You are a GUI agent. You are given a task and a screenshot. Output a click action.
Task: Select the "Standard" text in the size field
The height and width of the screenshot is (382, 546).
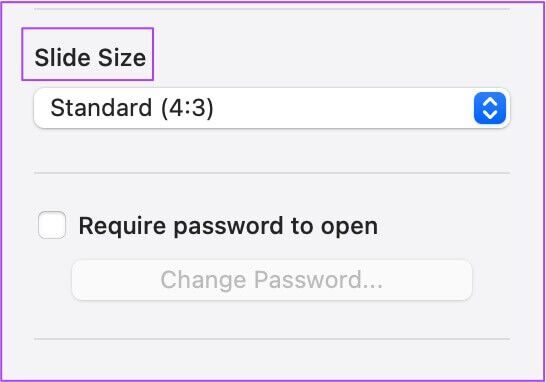(101, 108)
